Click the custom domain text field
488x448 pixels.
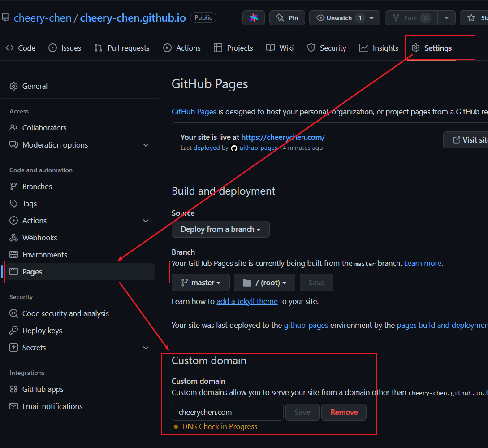[x=227, y=412]
